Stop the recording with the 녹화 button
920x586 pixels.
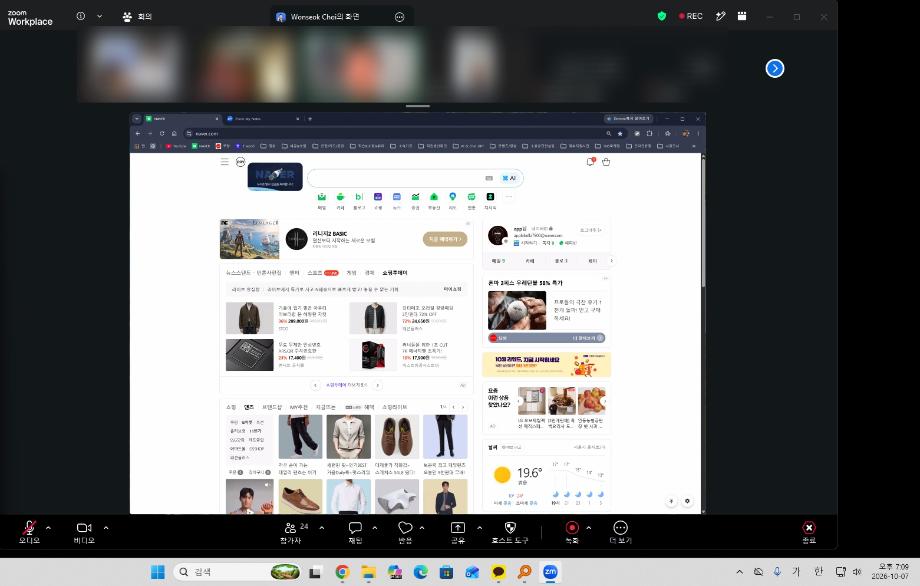click(571, 532)
